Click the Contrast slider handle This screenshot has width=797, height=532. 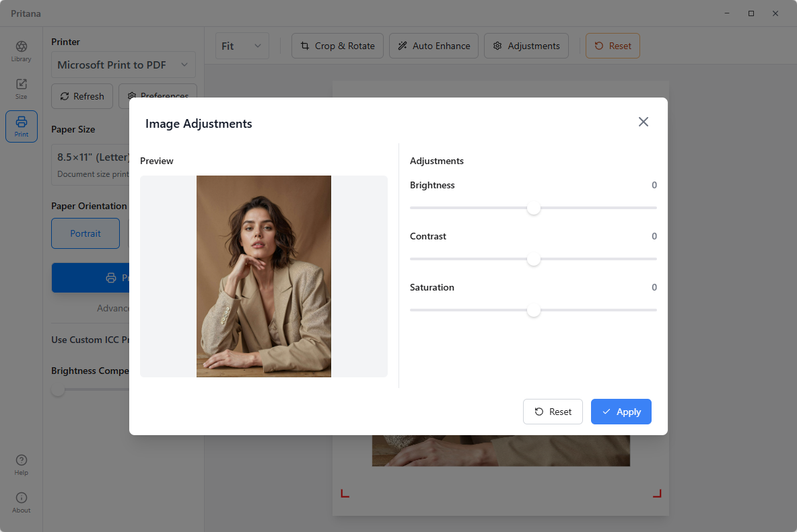[x=534, y=259]
